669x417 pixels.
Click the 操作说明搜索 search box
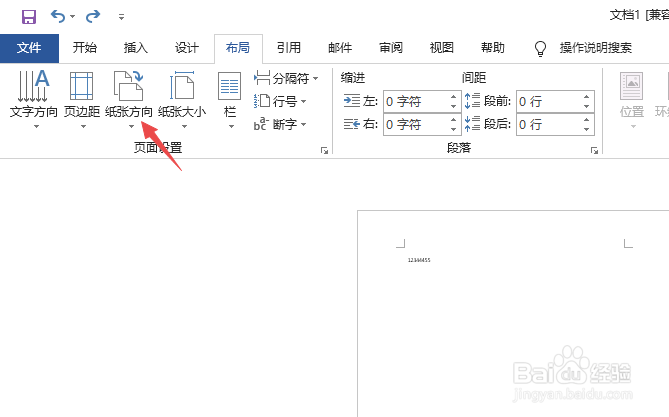point(596,48)
